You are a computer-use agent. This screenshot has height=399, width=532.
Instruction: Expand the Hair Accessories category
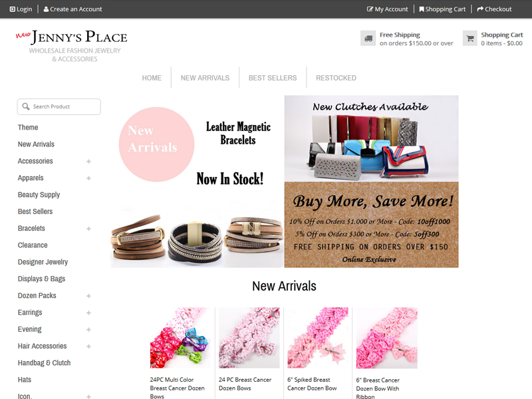(88, 346)
